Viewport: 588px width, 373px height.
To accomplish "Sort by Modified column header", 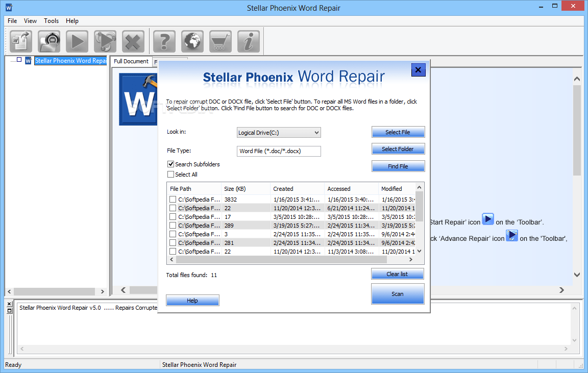I will [x=397, y=189].
